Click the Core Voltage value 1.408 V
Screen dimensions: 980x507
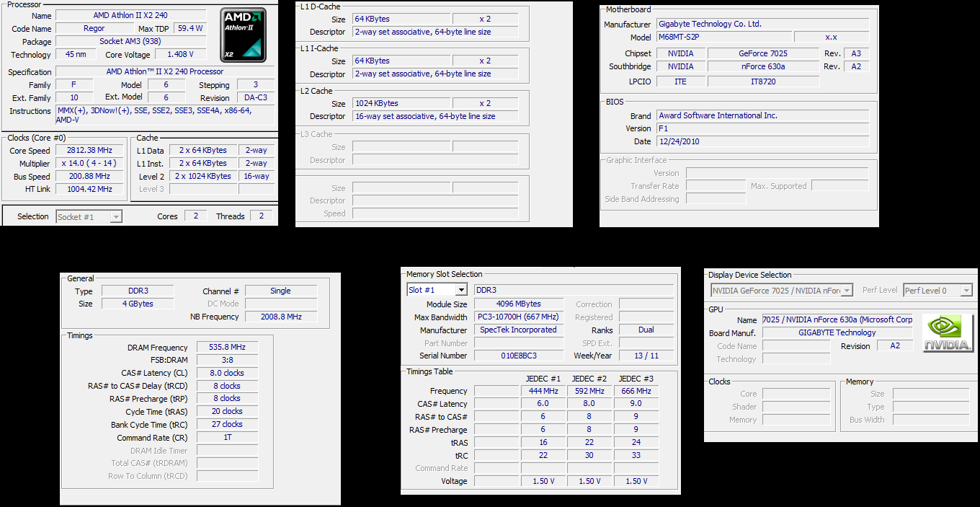point(180,54)
